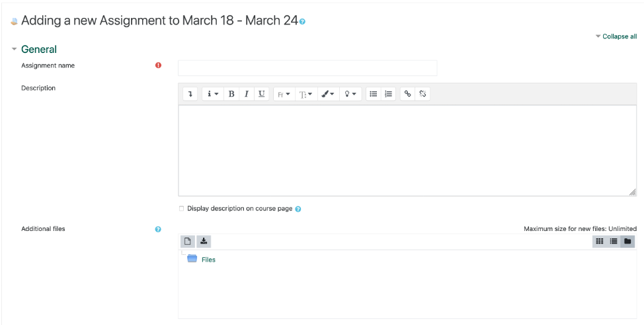Screen dimensions: 644x325
Task: Remove link with the unlink icon
Action: click(x=423, y=94)
